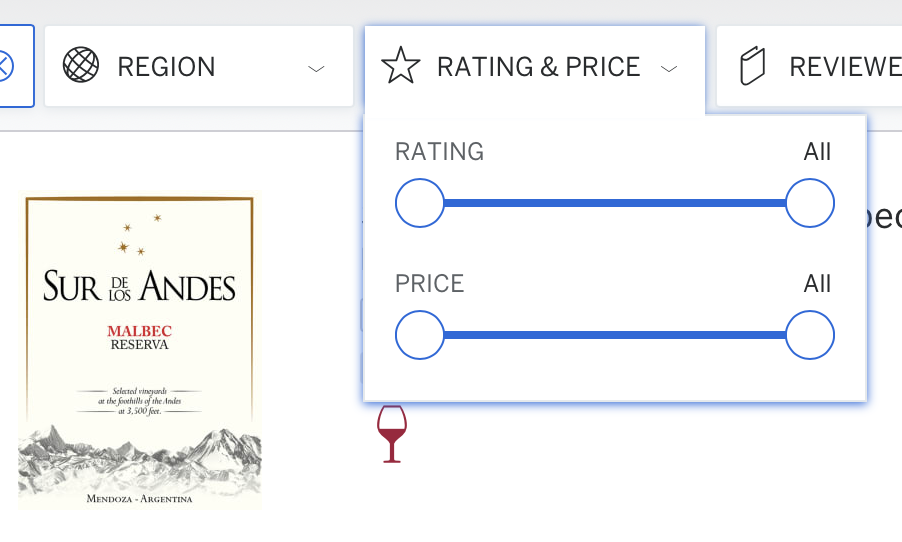
Task: Click the 'All' value next to Rating
Action: [817, 152]
